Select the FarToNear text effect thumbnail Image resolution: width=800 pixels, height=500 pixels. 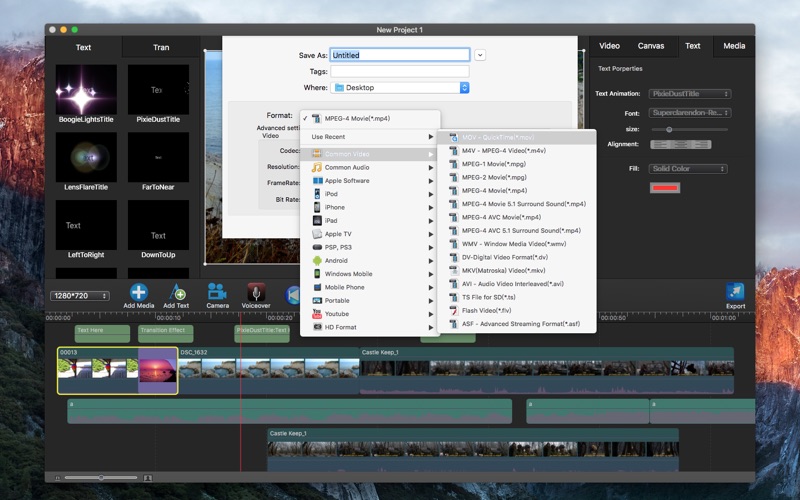click(158, 157)
